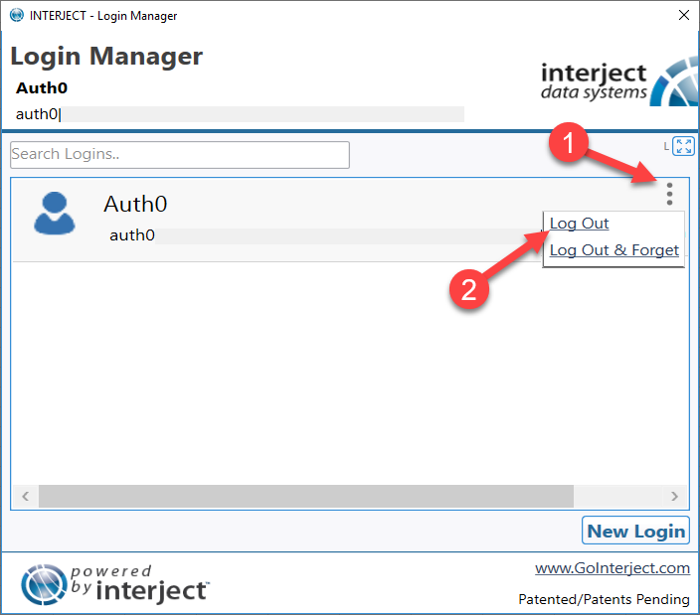Click the expand window icon near the search bar
The width and height of the screenshot is (700, 615).
click(x=683, y=146)
